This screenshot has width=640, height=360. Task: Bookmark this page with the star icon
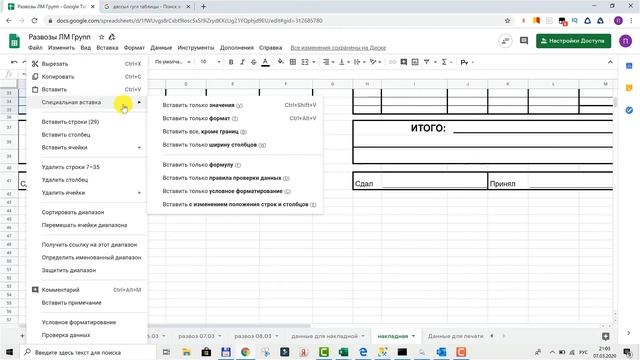[x=507, y=20]
